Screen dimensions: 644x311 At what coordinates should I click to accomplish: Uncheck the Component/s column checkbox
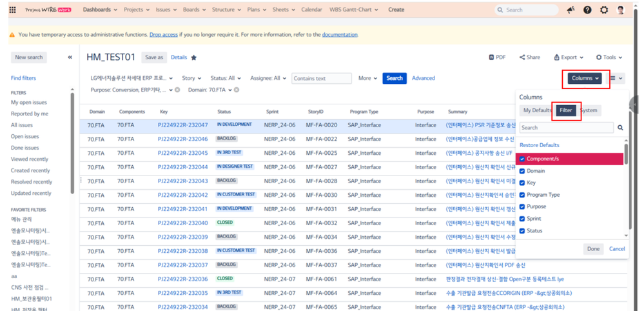[523, 159]
